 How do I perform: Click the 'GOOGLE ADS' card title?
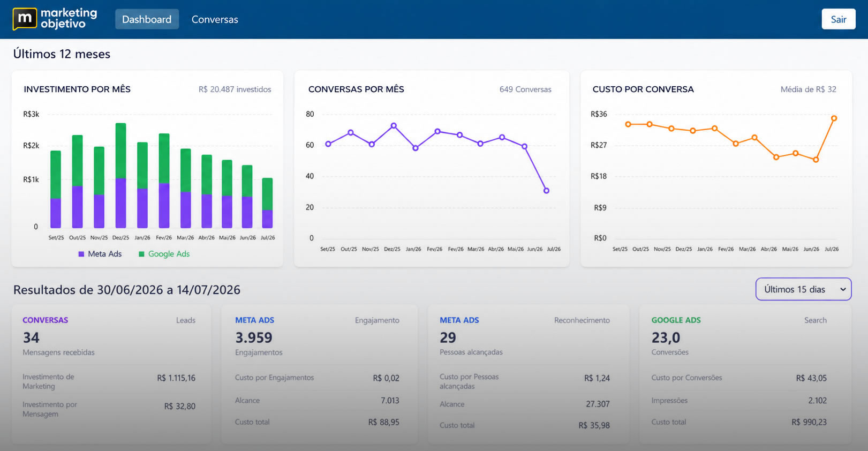[x=676, y=320]
